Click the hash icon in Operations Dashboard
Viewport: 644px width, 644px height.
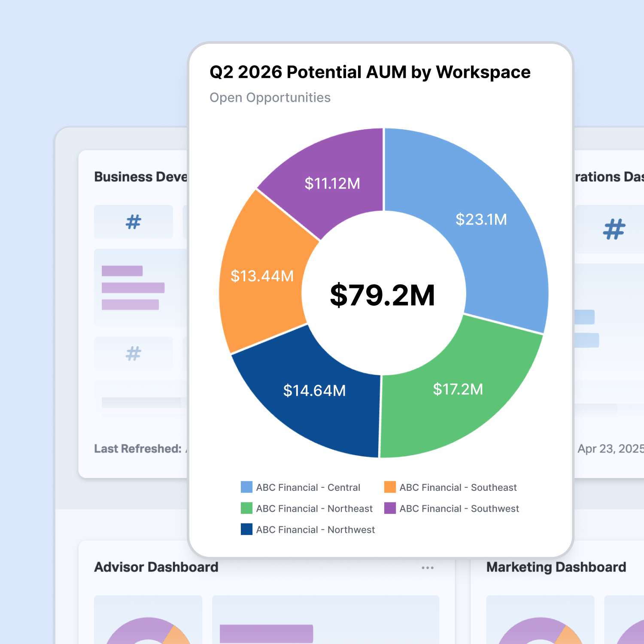(614, 229)
